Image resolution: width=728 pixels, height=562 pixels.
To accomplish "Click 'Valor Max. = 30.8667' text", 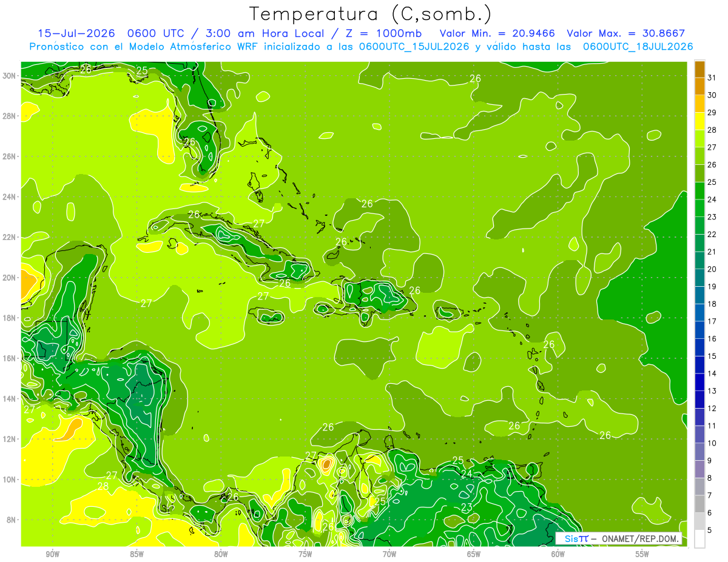I will click(x=625, y=33).
